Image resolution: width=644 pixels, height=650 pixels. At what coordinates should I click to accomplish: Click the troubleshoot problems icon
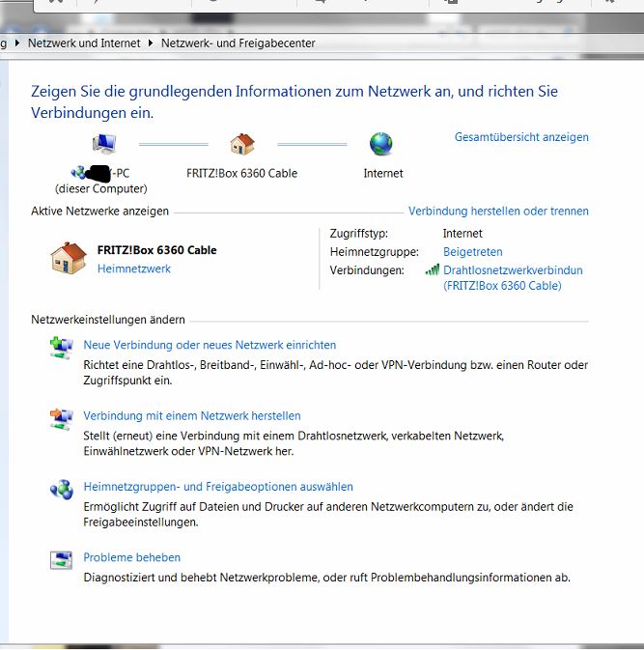62,560
